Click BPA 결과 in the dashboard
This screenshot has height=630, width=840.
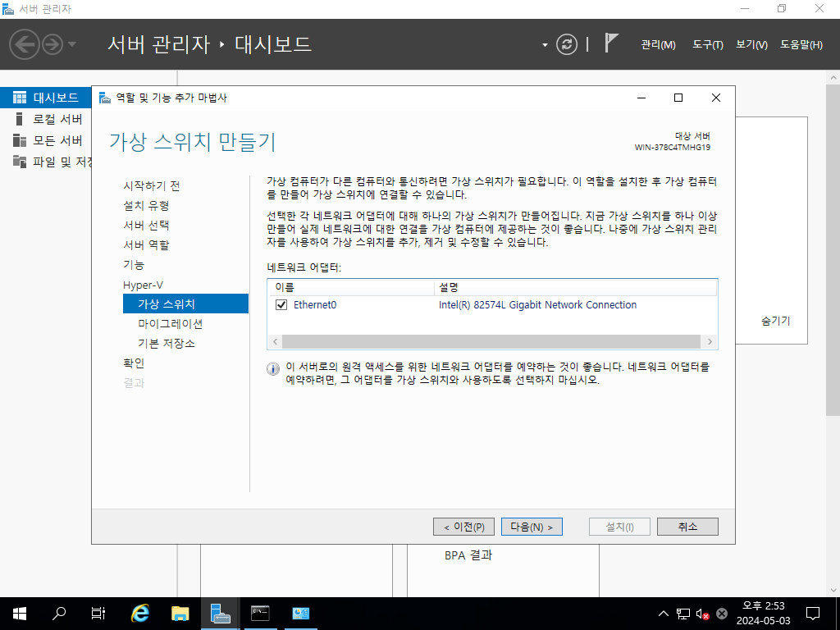468,555
